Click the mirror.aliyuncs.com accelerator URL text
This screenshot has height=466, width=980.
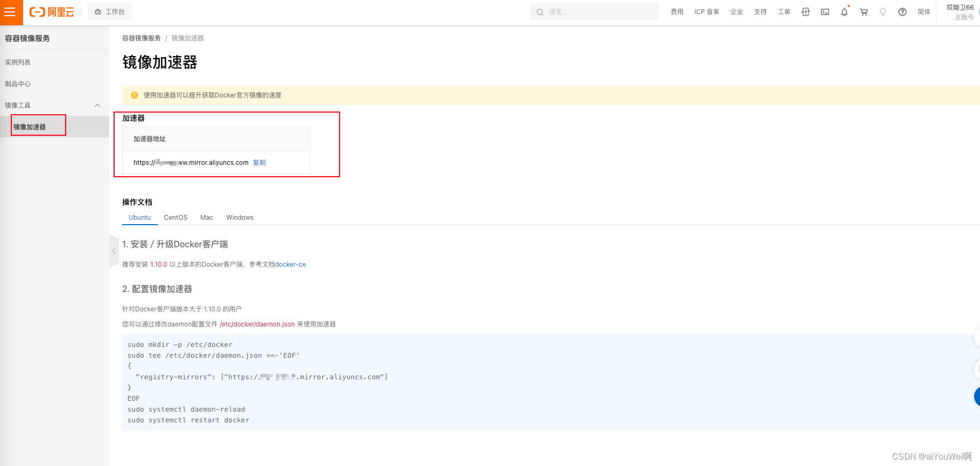pyautogui.click(x=191, y=163)
